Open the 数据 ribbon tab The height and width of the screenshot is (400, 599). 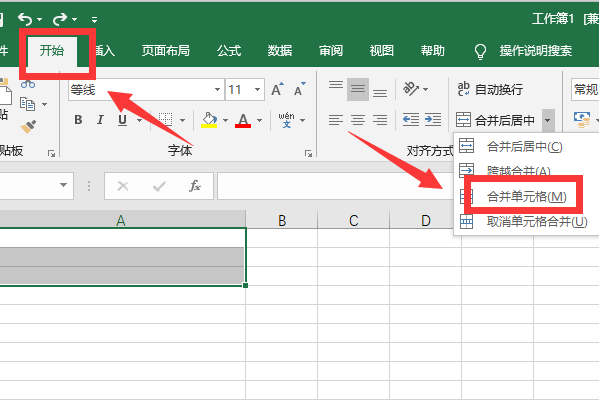click(x=280, y=50)
